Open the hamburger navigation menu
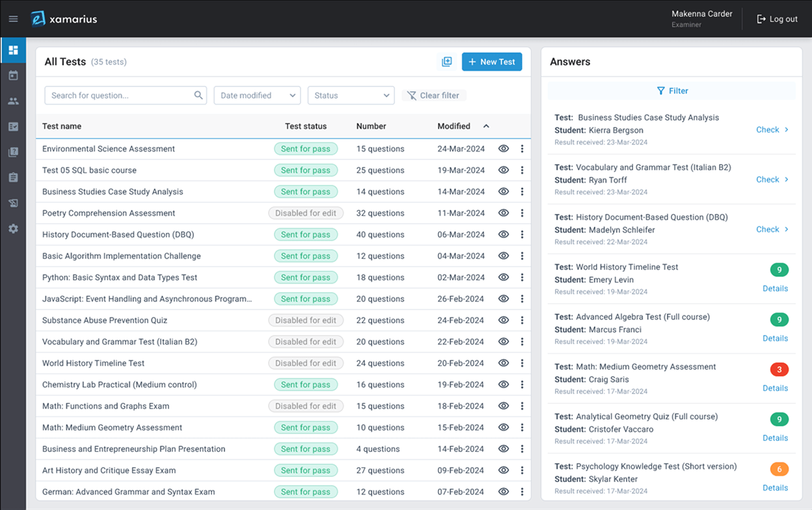812x510 pixels. 13,18
